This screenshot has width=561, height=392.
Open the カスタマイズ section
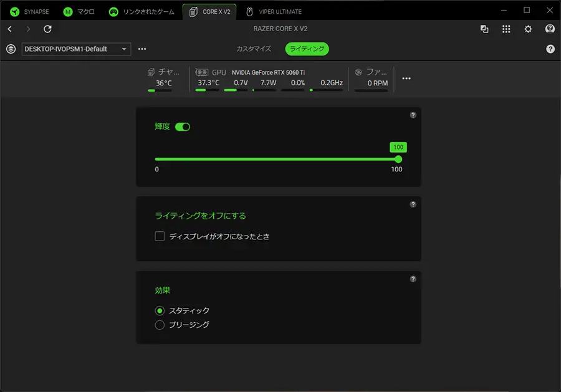click(254, 49)
